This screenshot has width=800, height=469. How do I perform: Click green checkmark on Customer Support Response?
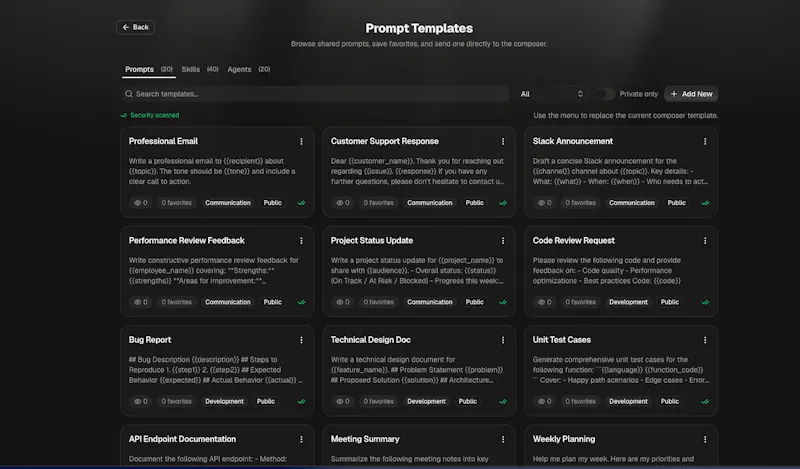tap(503, 203)
